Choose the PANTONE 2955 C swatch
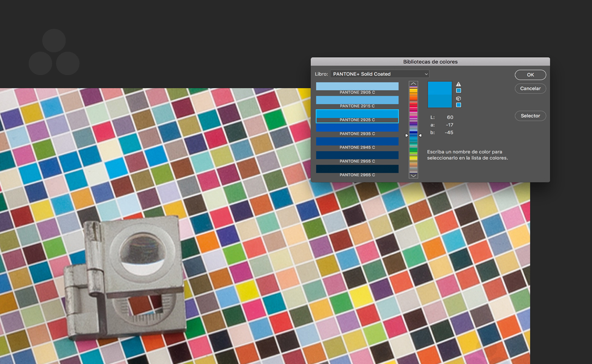Screen dimensions: 592x364 (x=357, y=157)
